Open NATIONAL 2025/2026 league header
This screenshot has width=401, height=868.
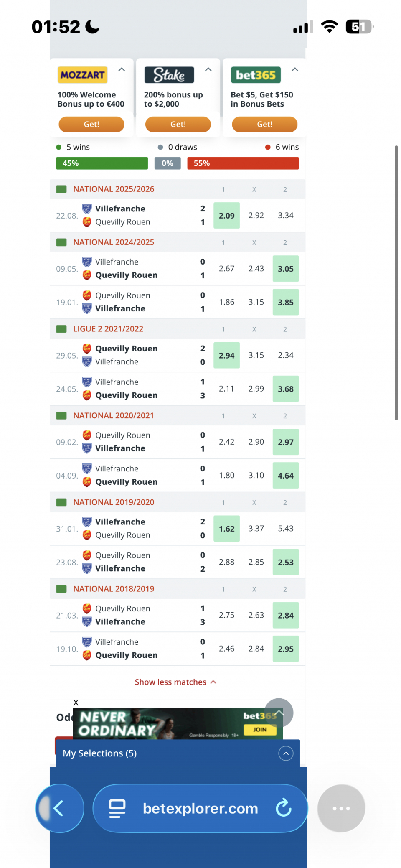coord(114,189)
